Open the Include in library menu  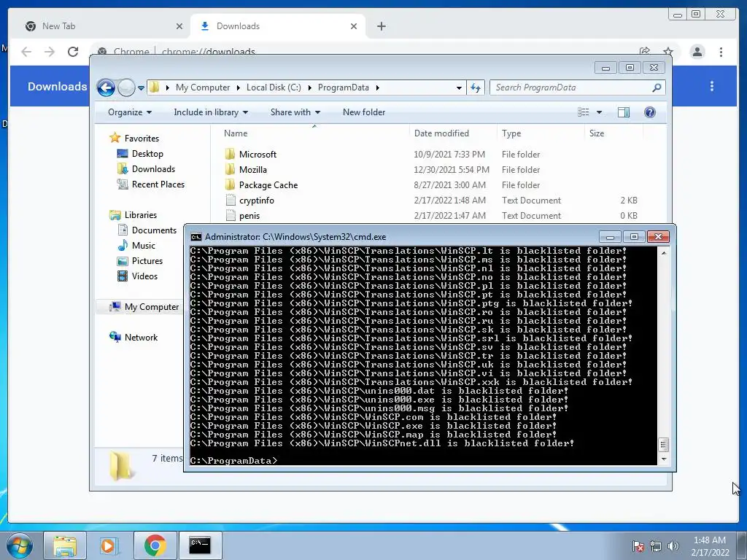pos(211,112)
